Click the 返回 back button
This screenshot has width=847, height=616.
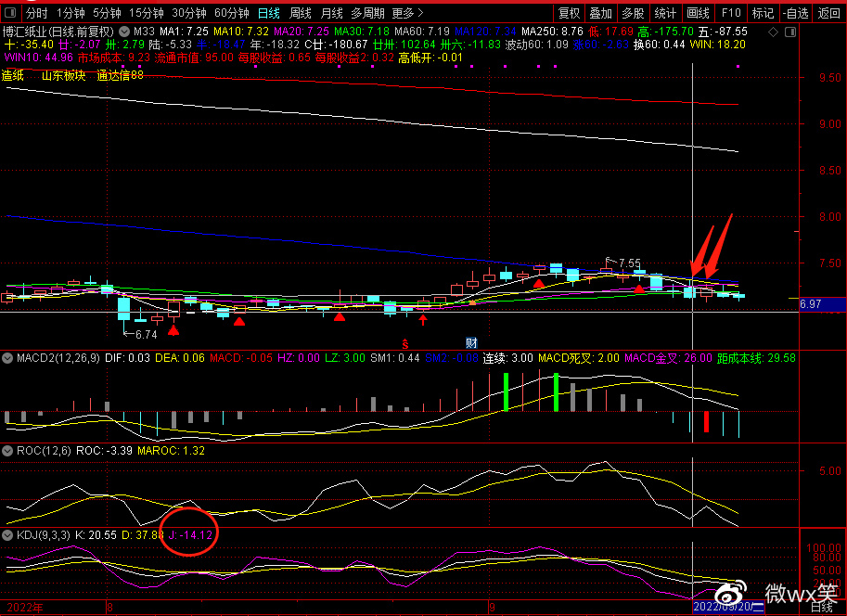[828, 13]
